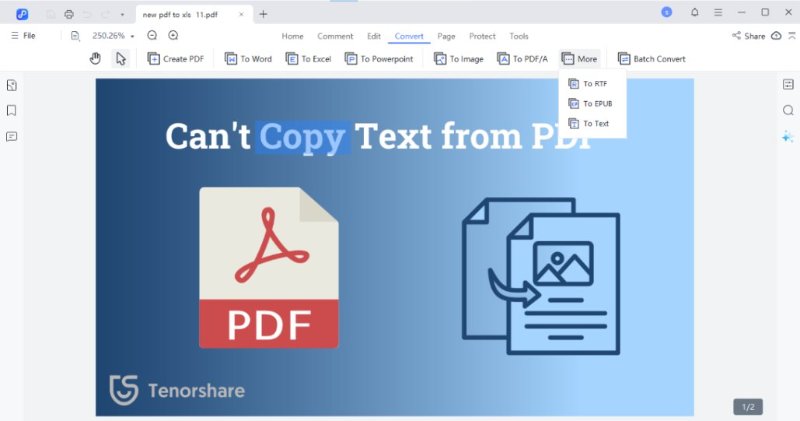
Task: Open the bookmarks panel icon
Action: click(x=12, y=110)
